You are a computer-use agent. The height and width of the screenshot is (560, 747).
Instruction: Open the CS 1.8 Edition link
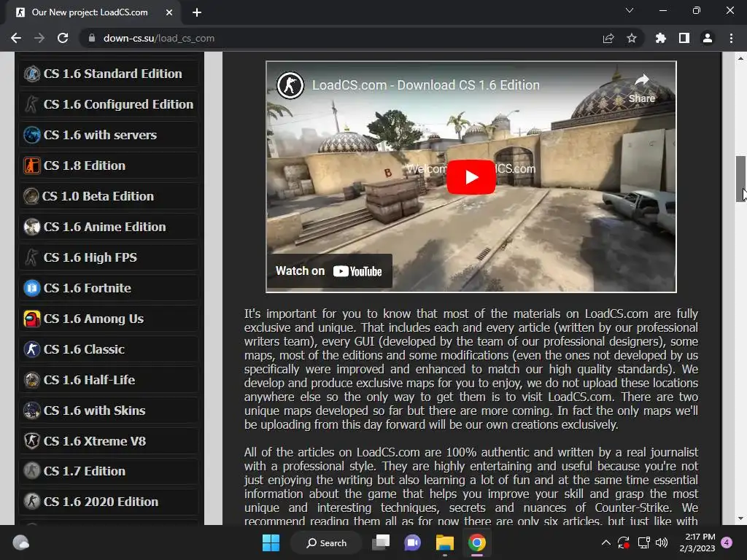tap(85, 166)
